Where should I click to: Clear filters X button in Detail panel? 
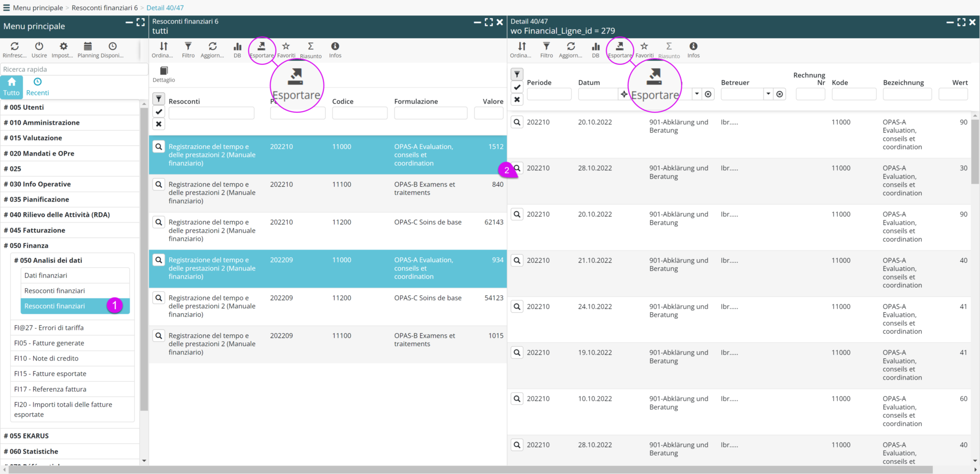(517, 99)
